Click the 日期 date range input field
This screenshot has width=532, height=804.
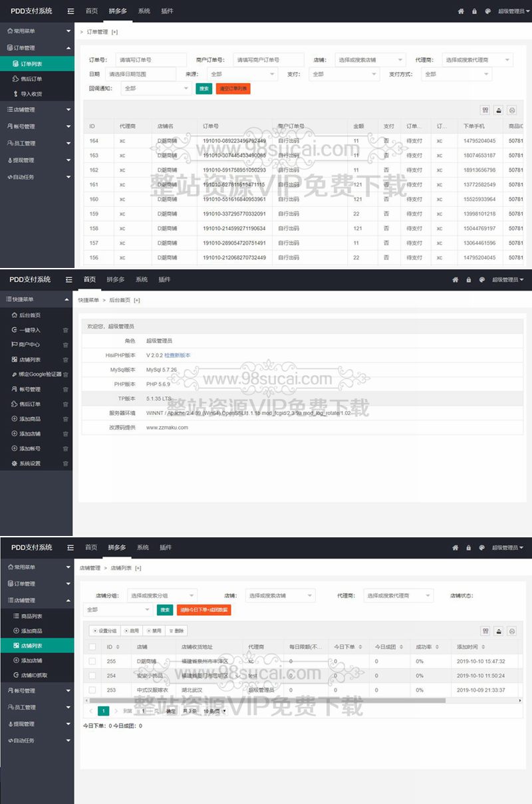[x=140, y=74]
